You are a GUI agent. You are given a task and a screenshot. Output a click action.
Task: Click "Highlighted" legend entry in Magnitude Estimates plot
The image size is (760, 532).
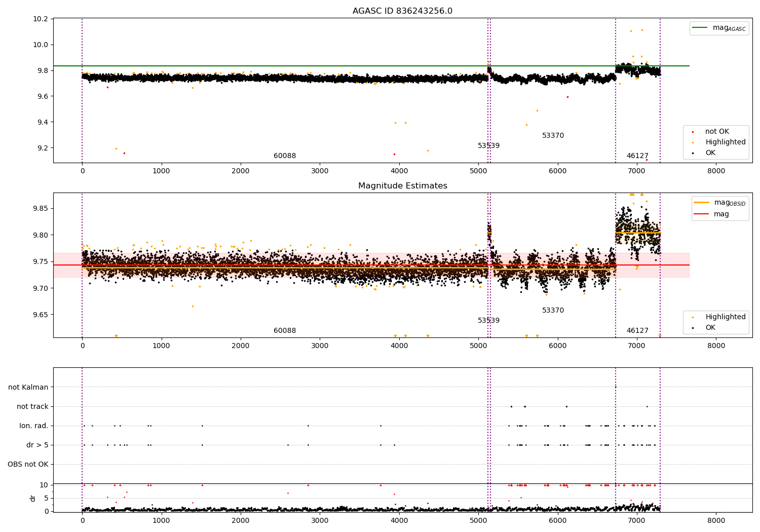tap(726, 317)
